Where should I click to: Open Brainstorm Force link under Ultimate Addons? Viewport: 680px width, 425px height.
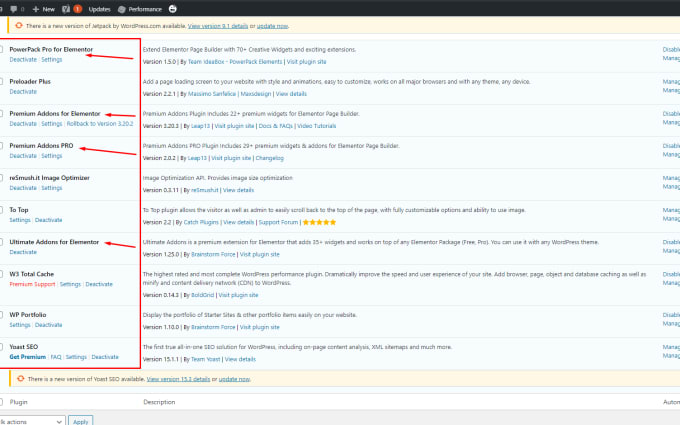[x=213, y=254]
